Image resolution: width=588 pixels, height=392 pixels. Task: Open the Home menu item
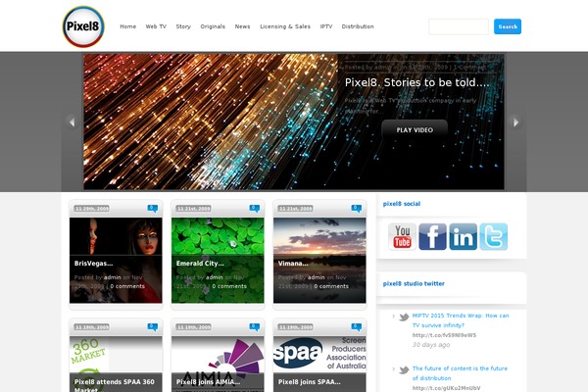click(127, 26)
